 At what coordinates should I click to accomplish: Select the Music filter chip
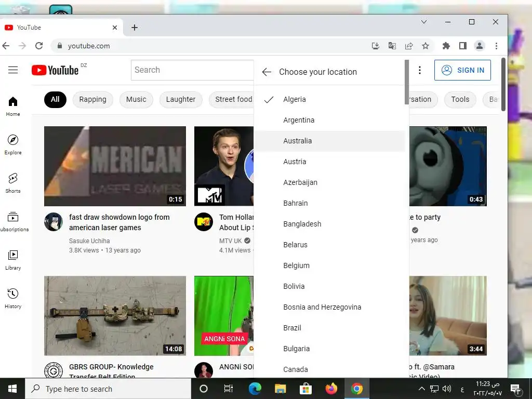136,99
